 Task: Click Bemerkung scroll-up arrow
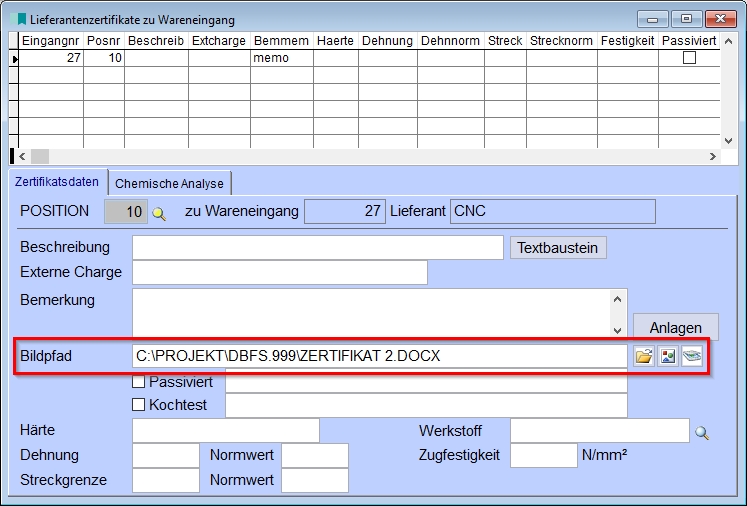point(617,299)
